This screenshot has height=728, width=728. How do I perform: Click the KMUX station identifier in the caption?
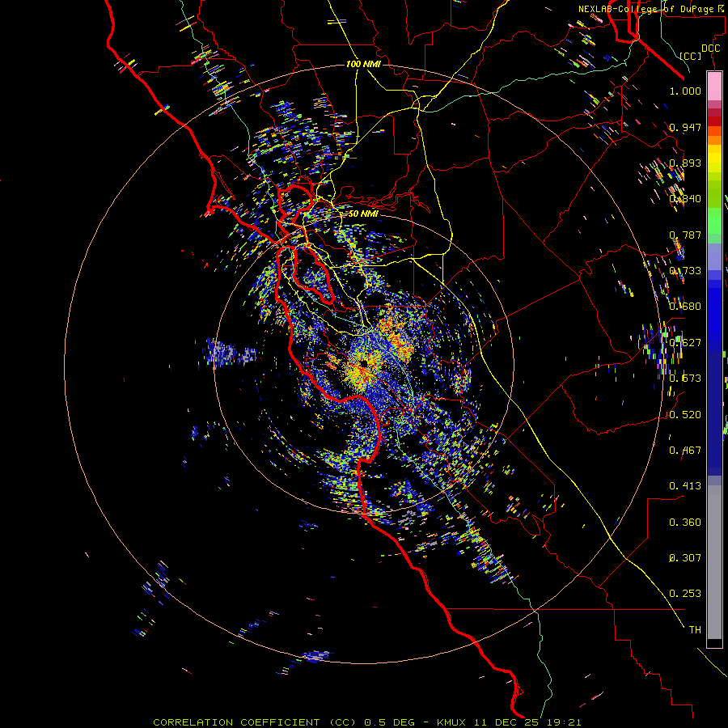click(453, 722)
